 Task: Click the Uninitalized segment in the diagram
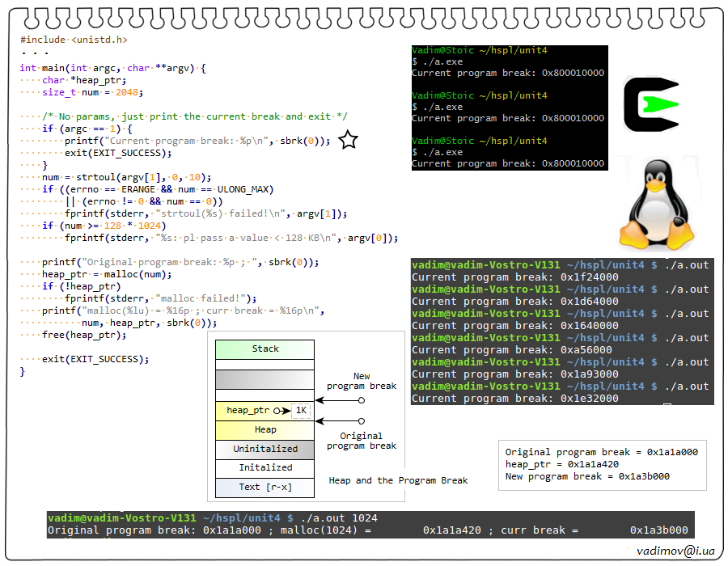pyautogui.click(x=265, y=450)
